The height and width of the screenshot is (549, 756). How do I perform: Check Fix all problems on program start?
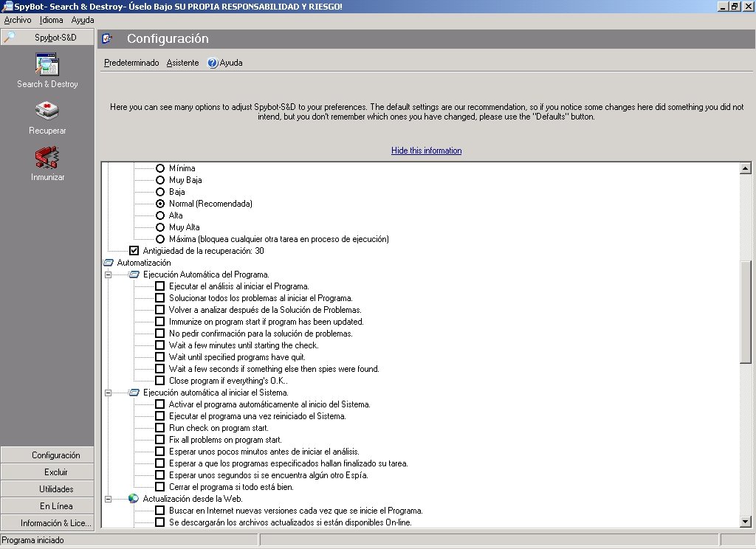coord(160,440)
